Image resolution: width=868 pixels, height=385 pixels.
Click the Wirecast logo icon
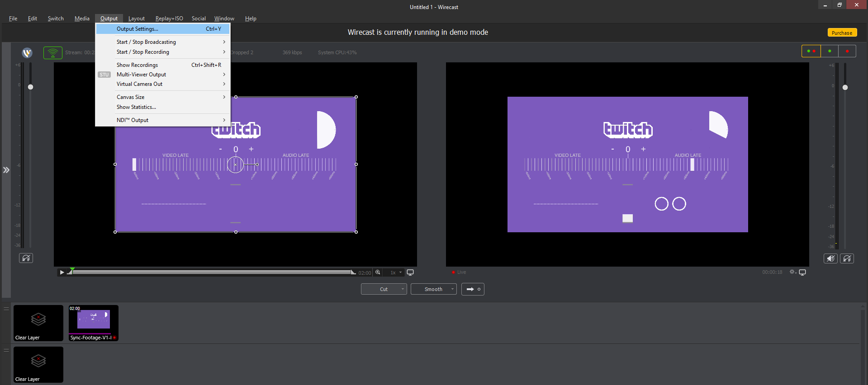(x=27, y=53)
